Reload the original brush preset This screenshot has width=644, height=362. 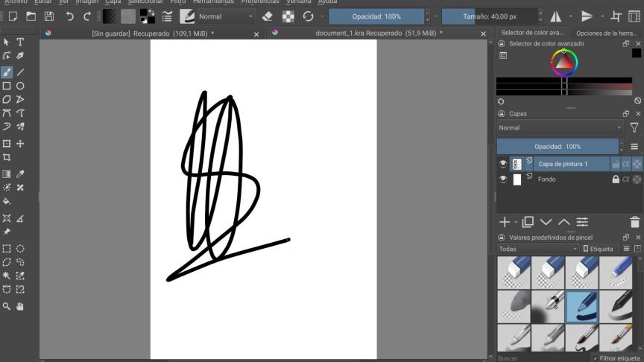coord(308,16)
